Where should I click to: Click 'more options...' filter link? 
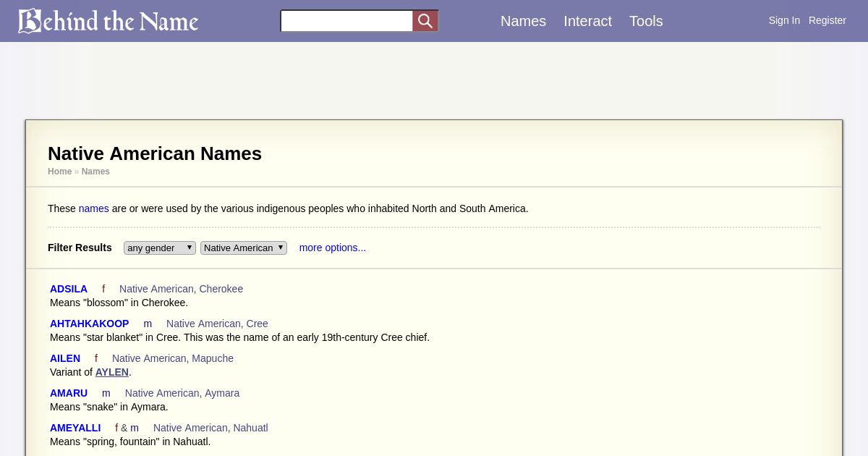(x=333, y=248)
